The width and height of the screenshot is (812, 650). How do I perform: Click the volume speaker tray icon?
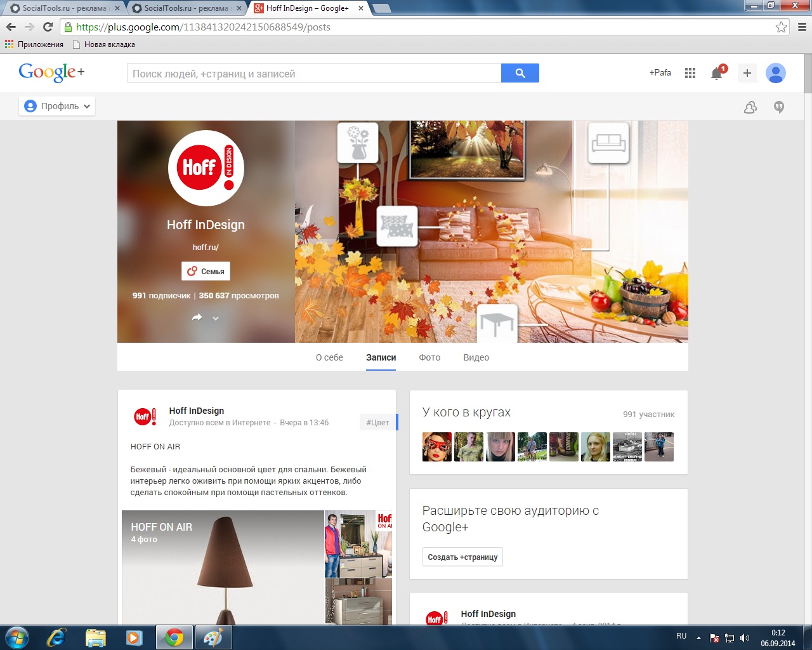[745, 638]
